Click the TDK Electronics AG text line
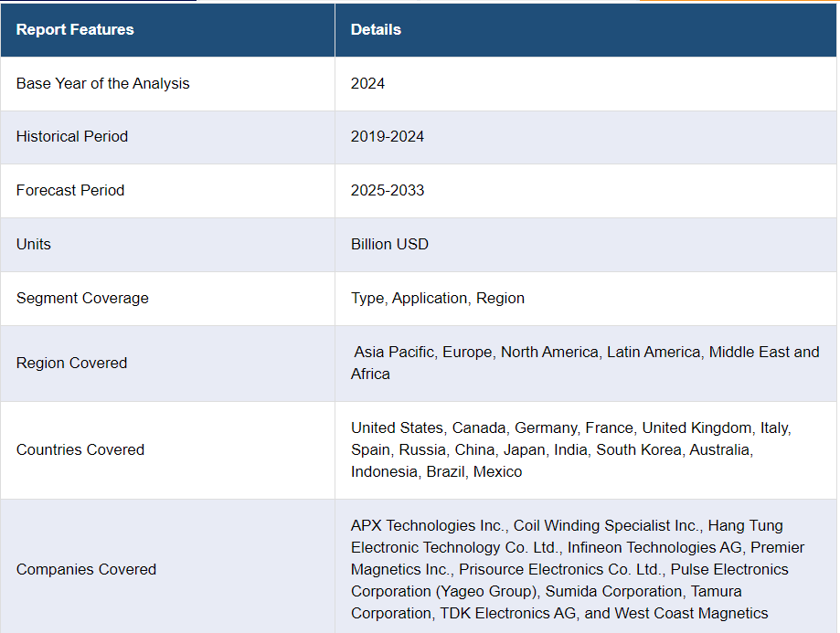Image resolution: width=840 pixels, height=633 pixels. pyautogui.click(x=559, y=613)
